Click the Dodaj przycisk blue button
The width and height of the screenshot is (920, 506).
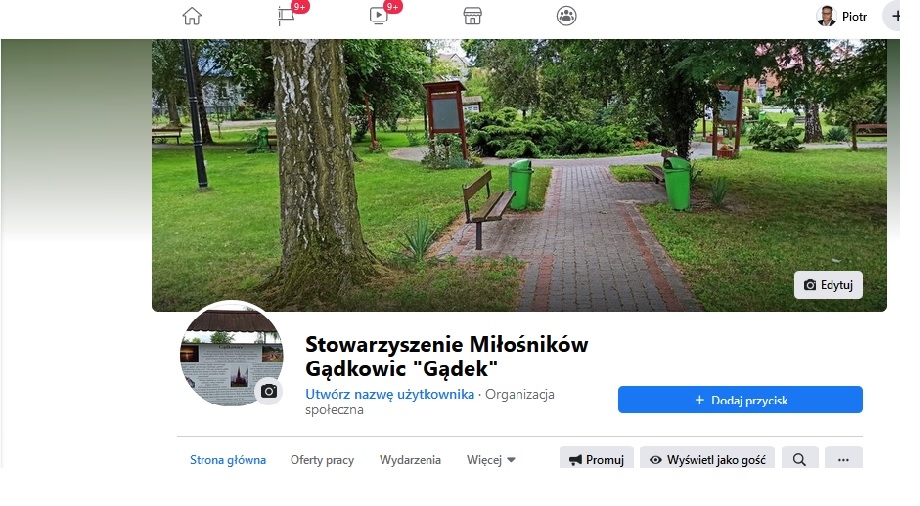(x=740, y=400)
